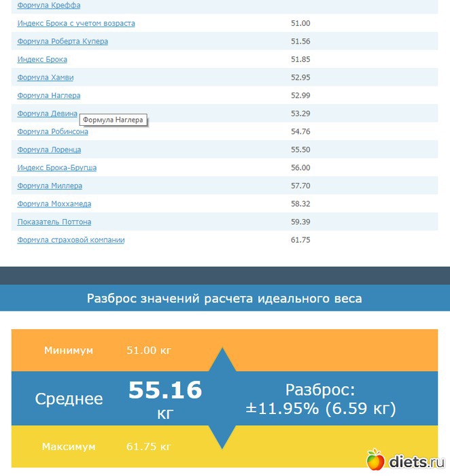The image size is (450, 476).
Task: Open the Формула Хамви link
Action: pos(45,78)
